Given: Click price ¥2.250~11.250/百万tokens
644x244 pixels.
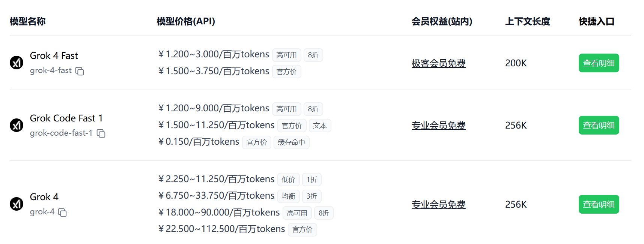Looking at the screenshot, I should (x=216, y=179).
